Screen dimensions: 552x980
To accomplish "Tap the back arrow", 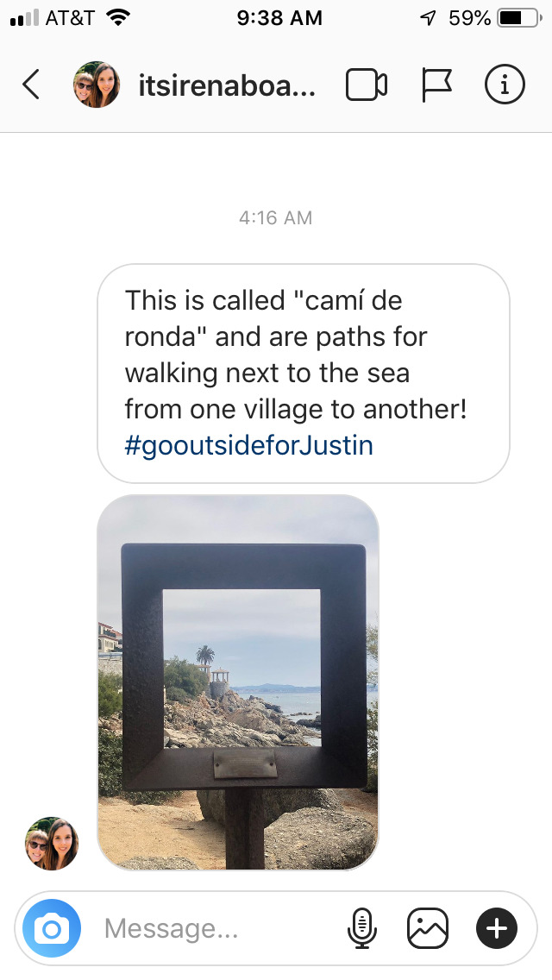I will coord(31,85).
